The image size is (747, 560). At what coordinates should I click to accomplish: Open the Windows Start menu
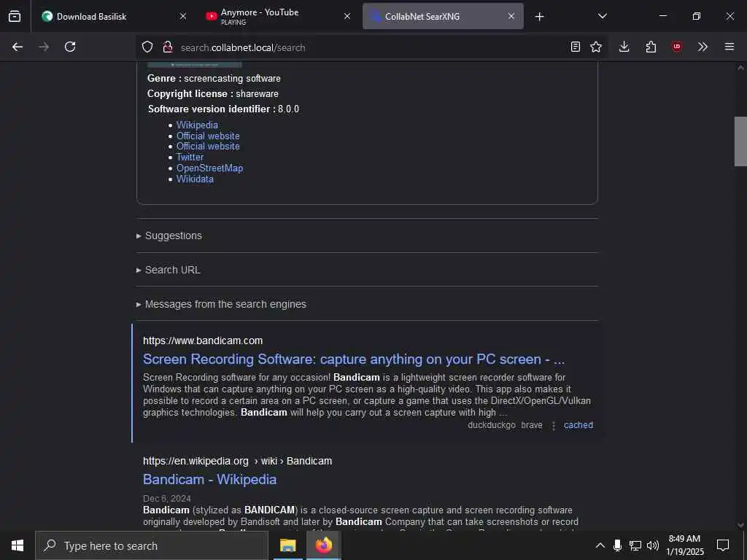[18, 545]
